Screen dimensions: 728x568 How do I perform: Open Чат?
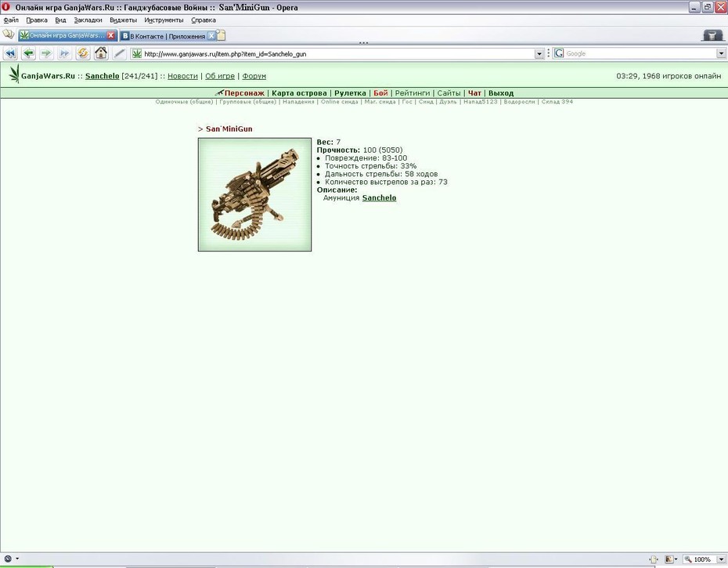(474, 93)
